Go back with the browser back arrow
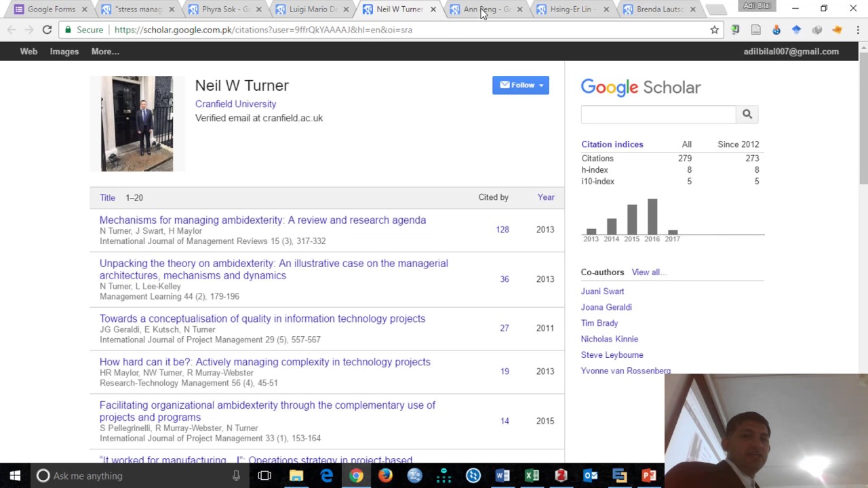This screenshot has width=868, height=488. [x=12, y=30]
